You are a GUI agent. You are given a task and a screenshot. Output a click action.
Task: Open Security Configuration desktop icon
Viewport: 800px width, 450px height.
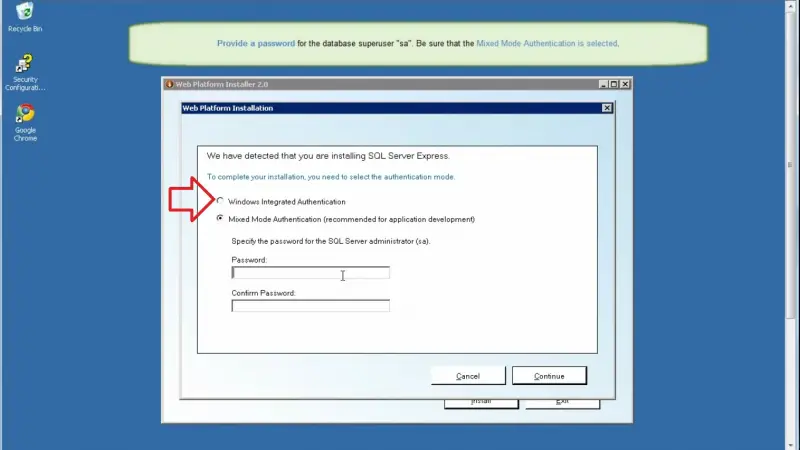pos(24,72)
